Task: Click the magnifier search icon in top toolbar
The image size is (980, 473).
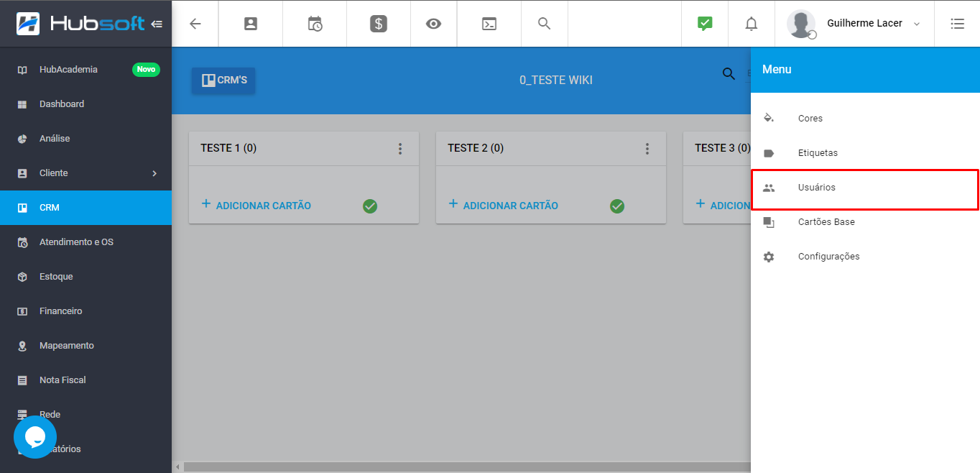Action: [x=545, y=24]
